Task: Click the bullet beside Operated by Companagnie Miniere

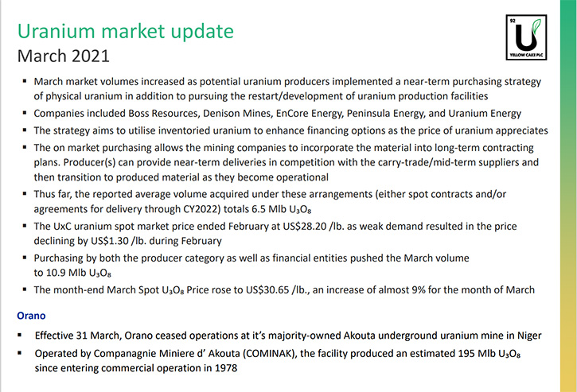Action: point(20,353)
